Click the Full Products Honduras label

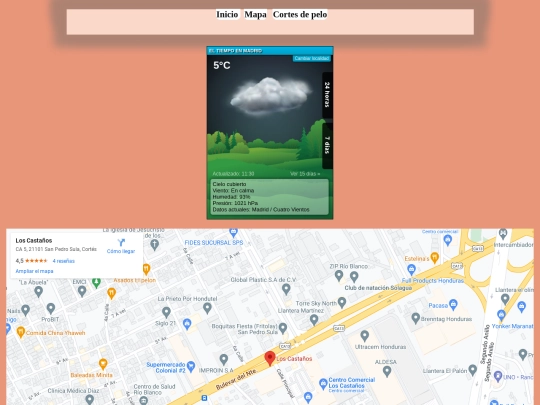(x=433, y=281)
